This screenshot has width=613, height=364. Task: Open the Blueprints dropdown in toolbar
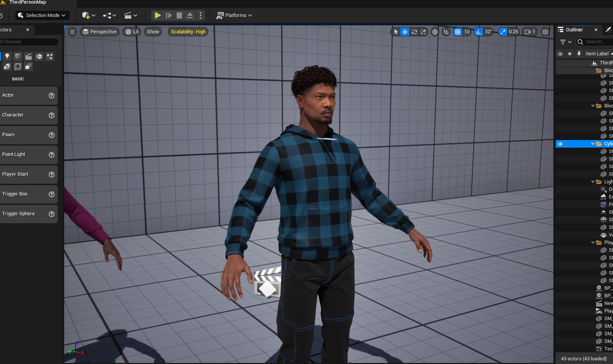(x=110, y=15)
